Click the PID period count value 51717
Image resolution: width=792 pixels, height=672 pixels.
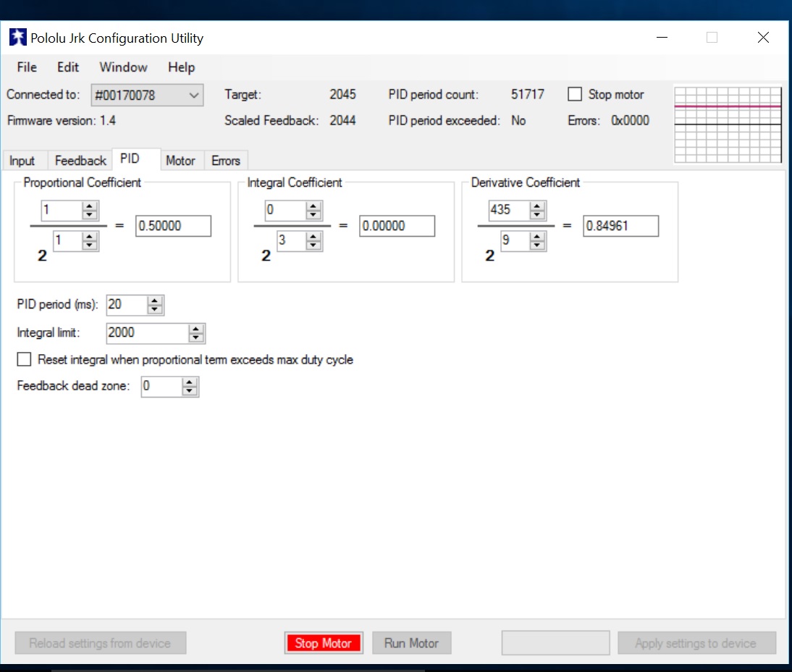(x=527, y=94)
